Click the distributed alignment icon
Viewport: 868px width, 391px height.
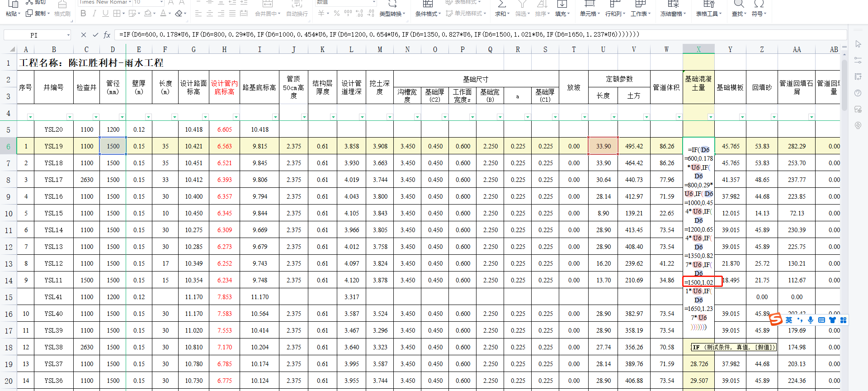coord(244,14)
